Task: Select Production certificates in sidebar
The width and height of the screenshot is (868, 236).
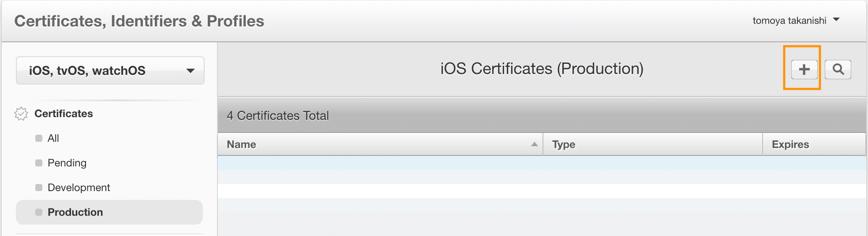Action: 109,212
